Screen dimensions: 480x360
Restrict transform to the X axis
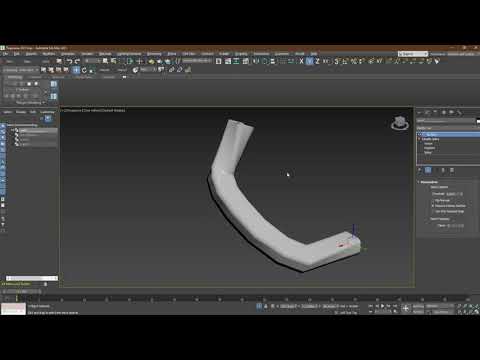[301, 61]
